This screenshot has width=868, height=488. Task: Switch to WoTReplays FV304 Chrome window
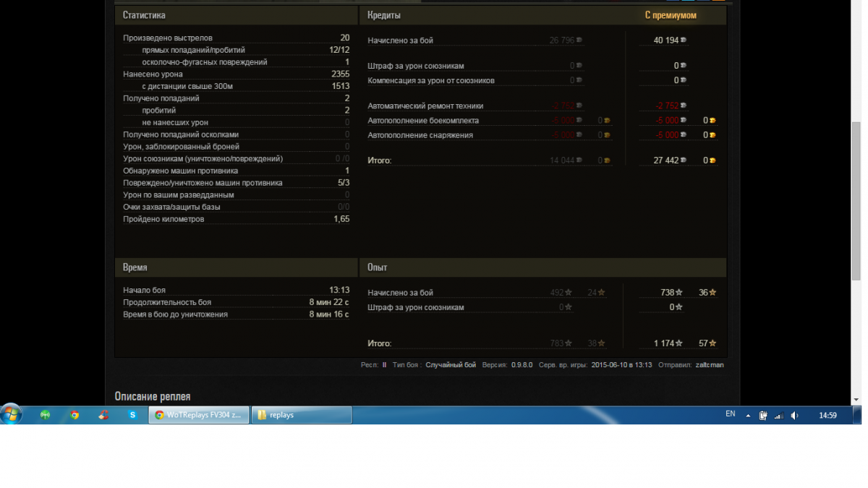pos(199,415)
